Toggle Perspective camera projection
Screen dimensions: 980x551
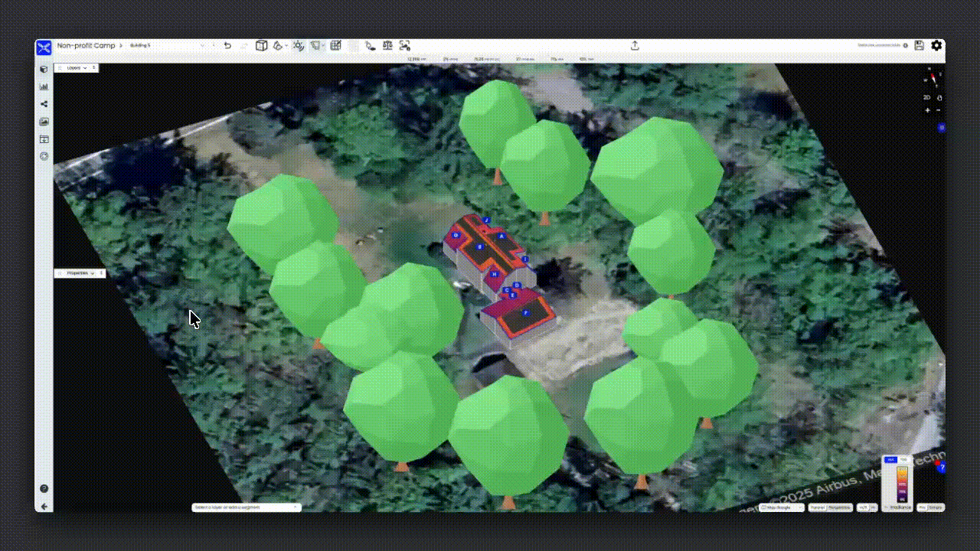click(x=840, y=507)
